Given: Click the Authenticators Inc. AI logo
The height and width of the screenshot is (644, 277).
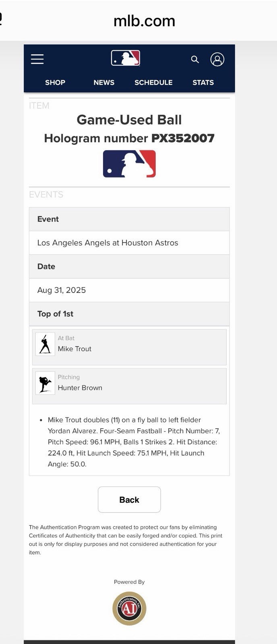Looking at the screenshot, I should pos(129,608).
